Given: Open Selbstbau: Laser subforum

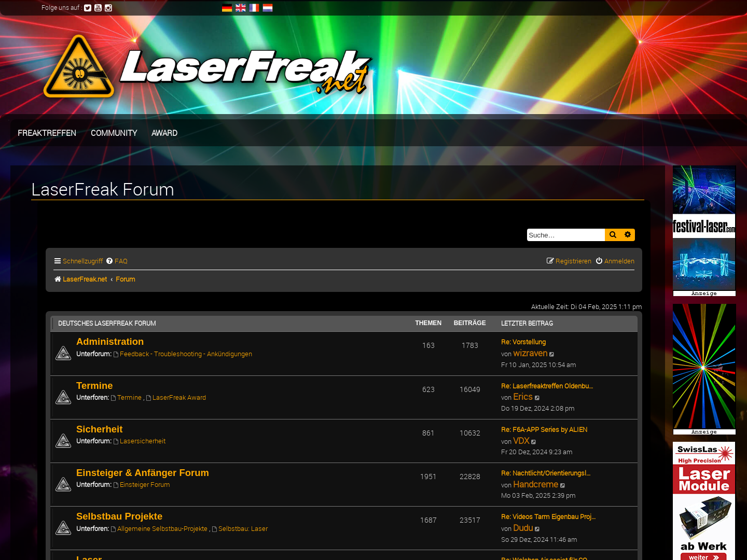Looking at the screenshot, I should (243, 529).
